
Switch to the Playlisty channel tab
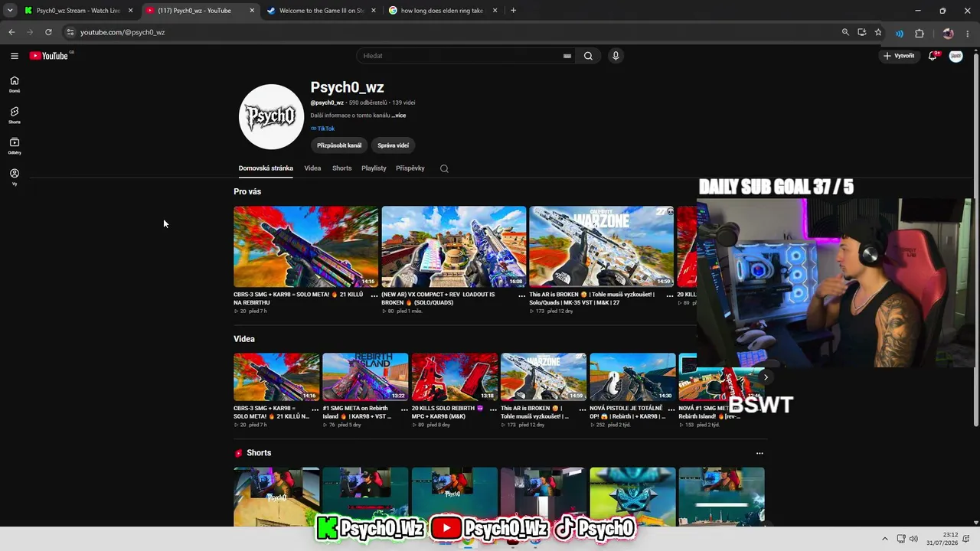[374, 168]
